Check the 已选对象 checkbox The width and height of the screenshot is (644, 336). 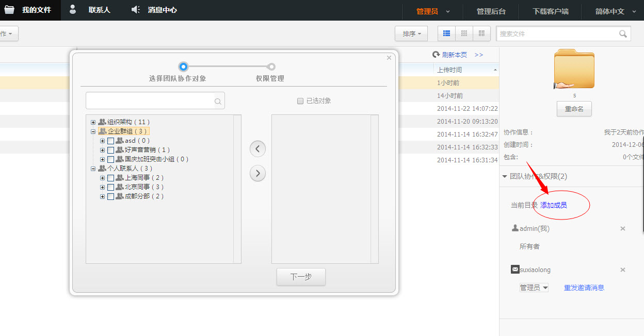click(x=300, y=101)
